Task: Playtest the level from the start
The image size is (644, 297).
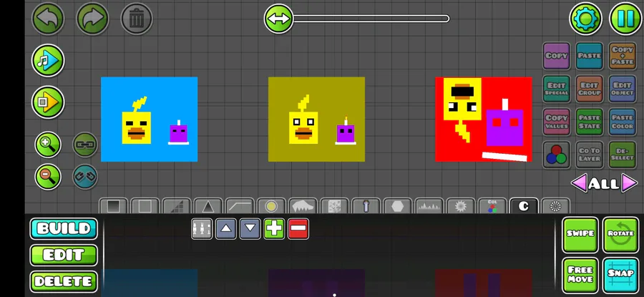Action: coord(48,102)
